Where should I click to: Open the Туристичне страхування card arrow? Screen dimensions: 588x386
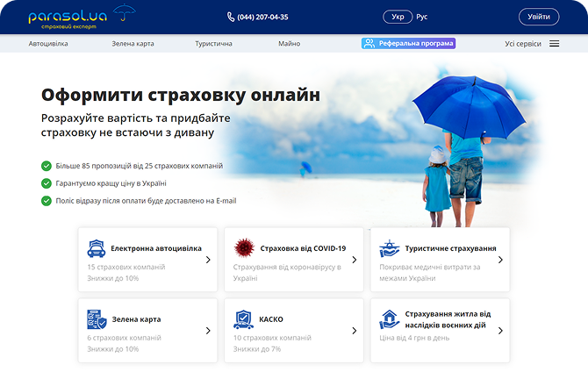tap(500, 260)
